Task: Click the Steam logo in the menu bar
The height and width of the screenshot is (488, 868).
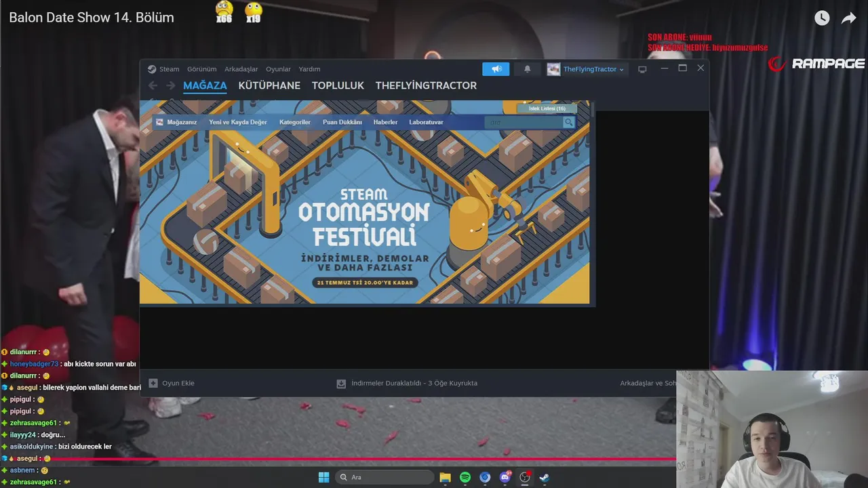Action: 152,69
